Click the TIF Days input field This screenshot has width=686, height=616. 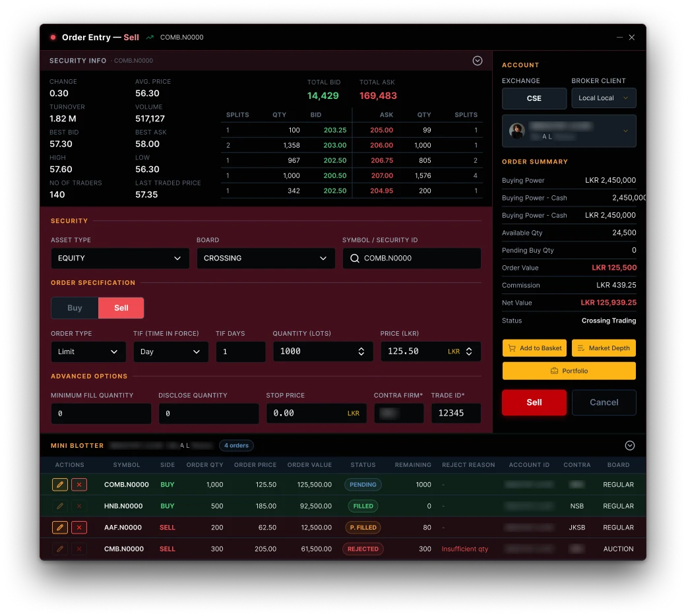click(x=241, y=352)
